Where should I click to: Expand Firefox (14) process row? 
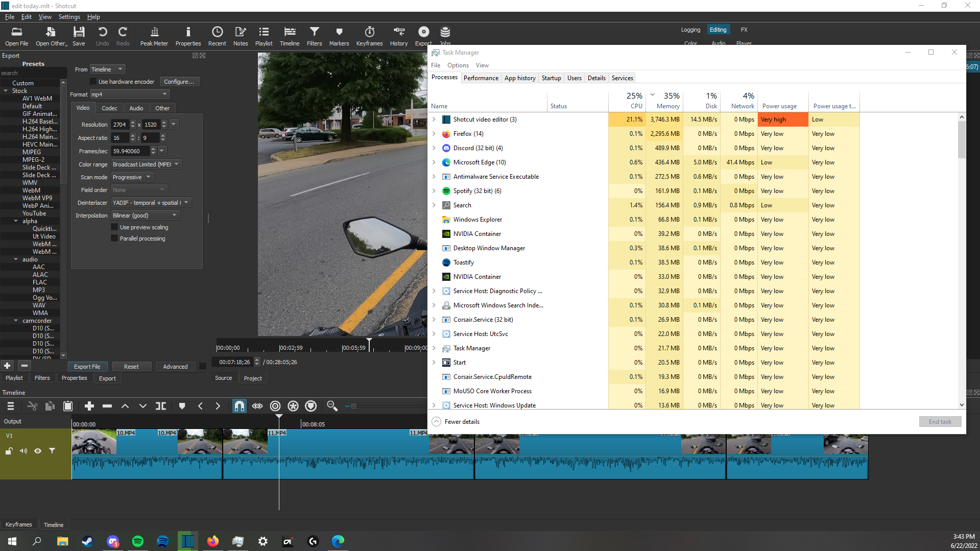tap(434, 134)
